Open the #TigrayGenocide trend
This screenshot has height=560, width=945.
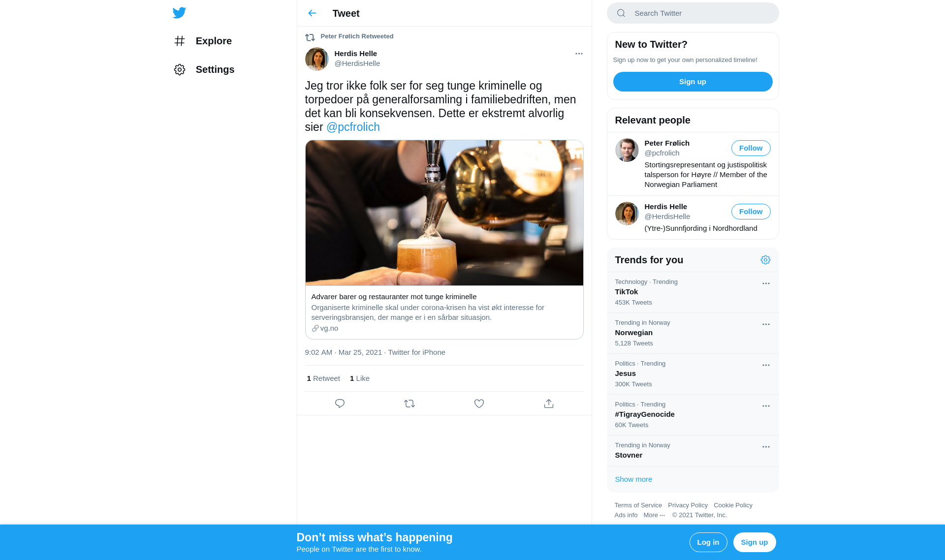coord(693,415)
